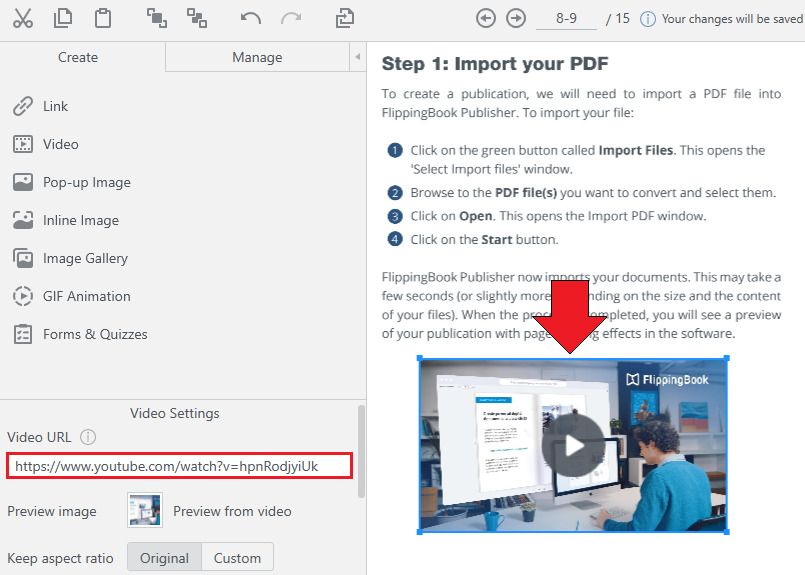Click the Paste clipboard icon
Image resolution: width=805 pixels, height=575 pixels.
pos(103,18)
